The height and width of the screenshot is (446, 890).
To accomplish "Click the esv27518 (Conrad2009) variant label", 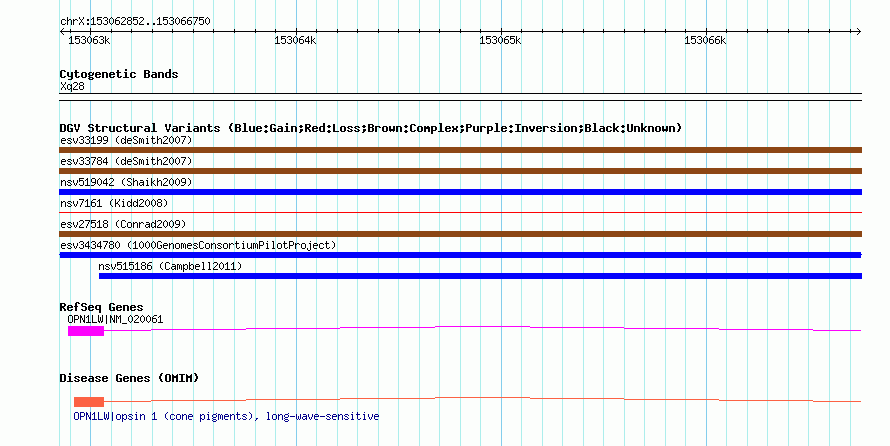I will [x=123, y=224].
